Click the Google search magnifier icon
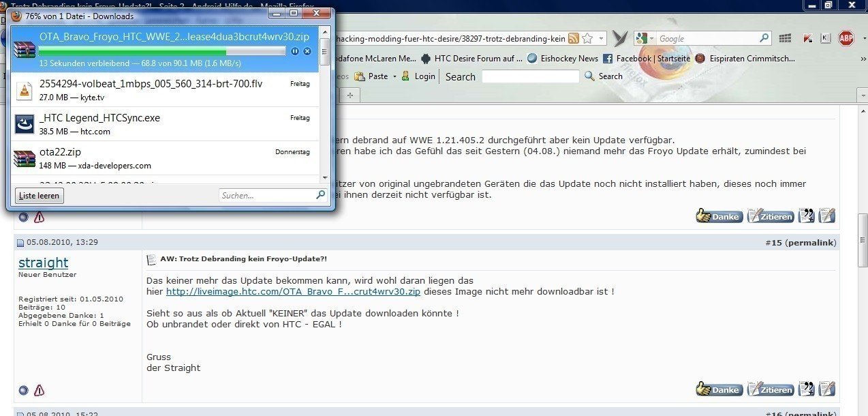Screen dimensions: 868x416 [x=764, y=39]
